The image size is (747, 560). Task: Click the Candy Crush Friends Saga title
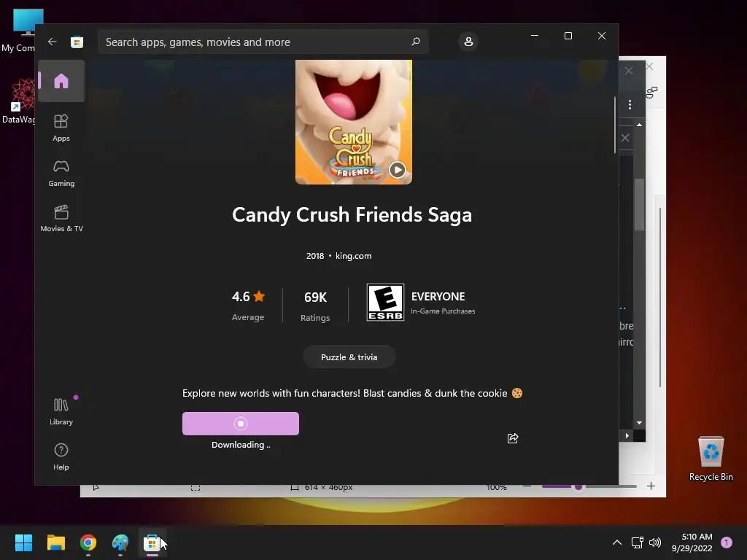[352, 215]
